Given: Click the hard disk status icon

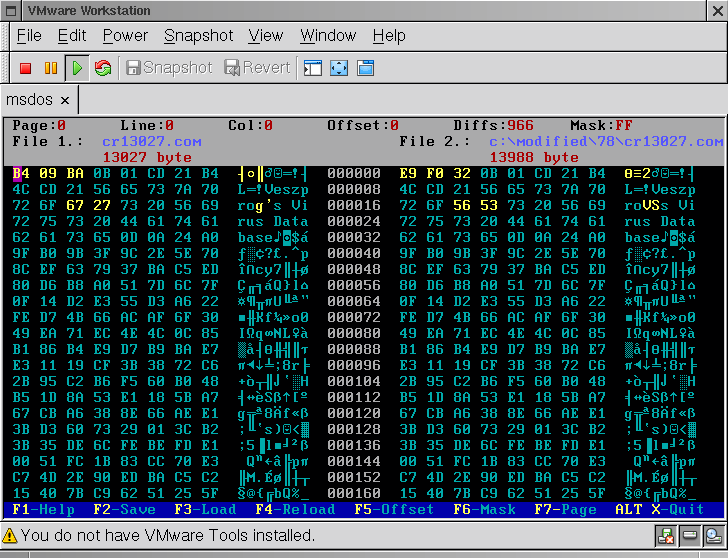Looking at the screenshot, I should tap(690, 536).
